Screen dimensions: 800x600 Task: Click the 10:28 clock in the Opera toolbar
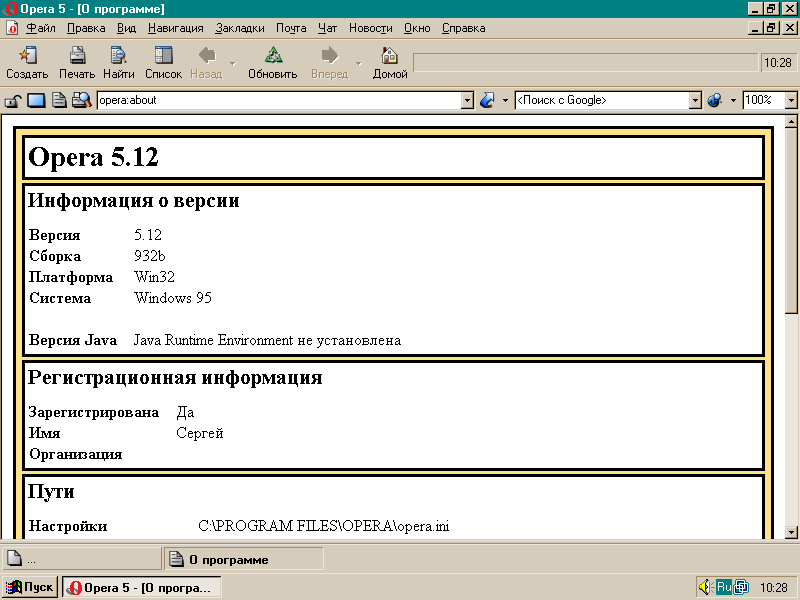[778, 63]
